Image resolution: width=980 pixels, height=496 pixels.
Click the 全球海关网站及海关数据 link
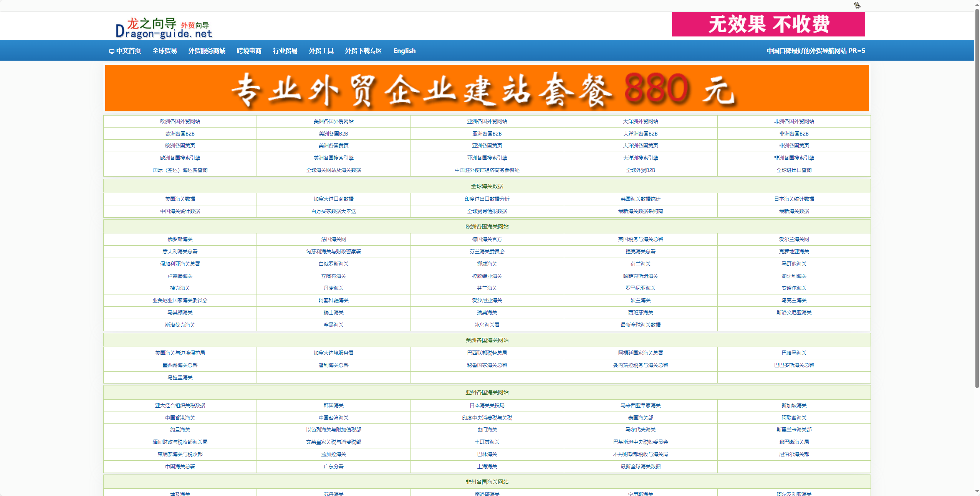click(333, 170)
